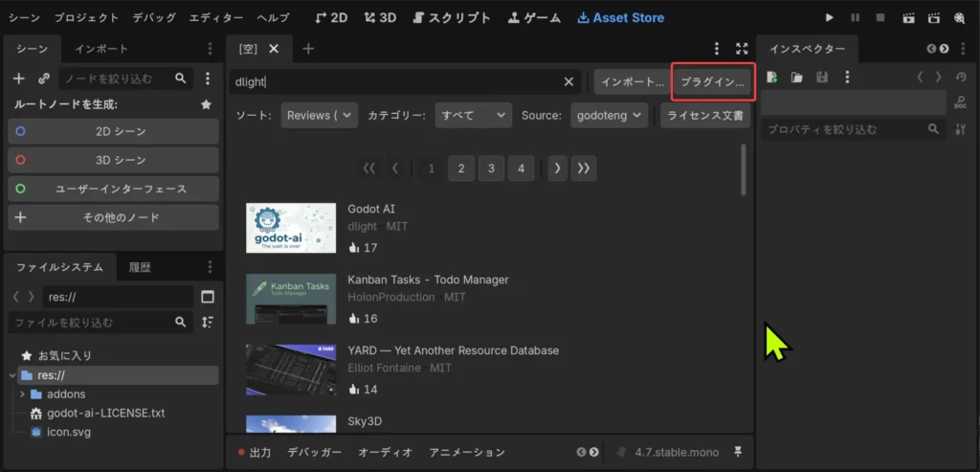
Task: Run the current scene clapperboard icon
Action: (908, 17)
